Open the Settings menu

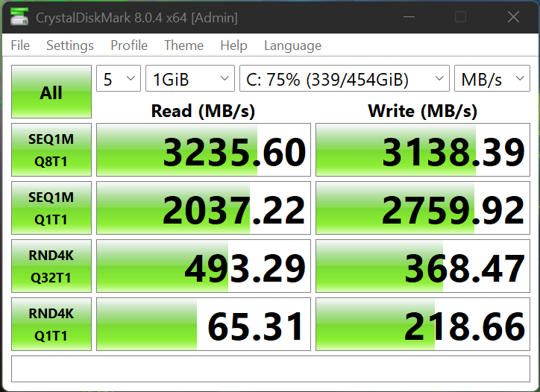pyautogui.click(x=70, y=45)
